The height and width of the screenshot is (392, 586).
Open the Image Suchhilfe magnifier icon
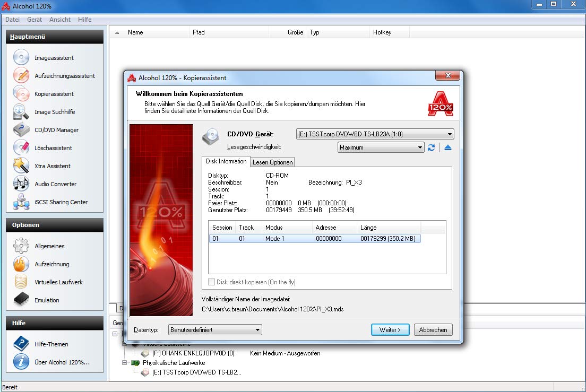(x=21, y=111)
